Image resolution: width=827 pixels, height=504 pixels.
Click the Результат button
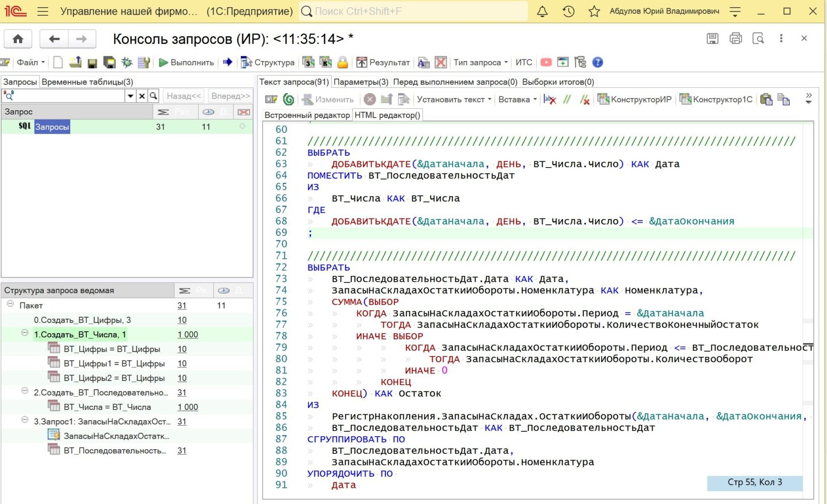tap(383, 62)
